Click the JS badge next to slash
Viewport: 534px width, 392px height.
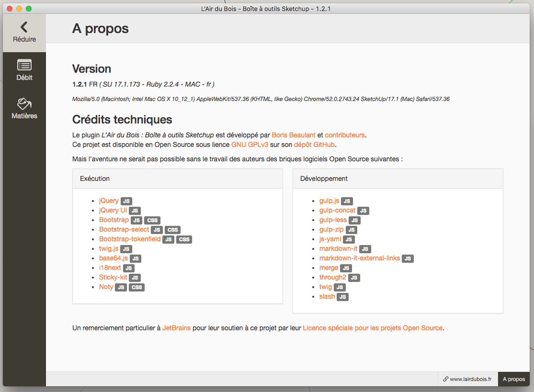[x=343, y=297]
